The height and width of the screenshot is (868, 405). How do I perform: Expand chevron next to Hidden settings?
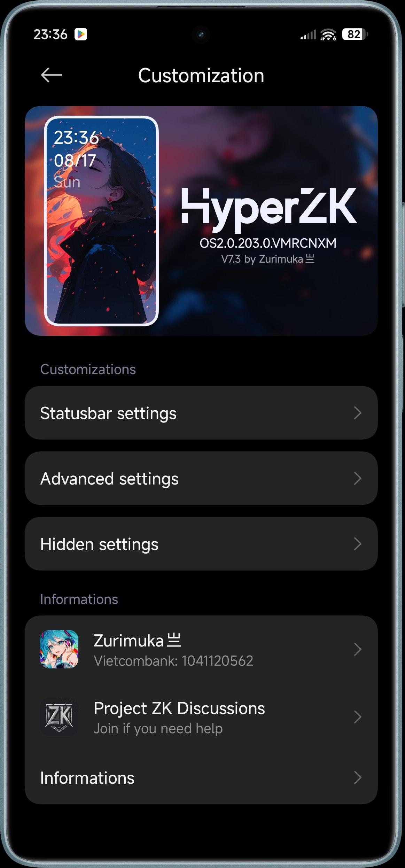pos(358,544)
